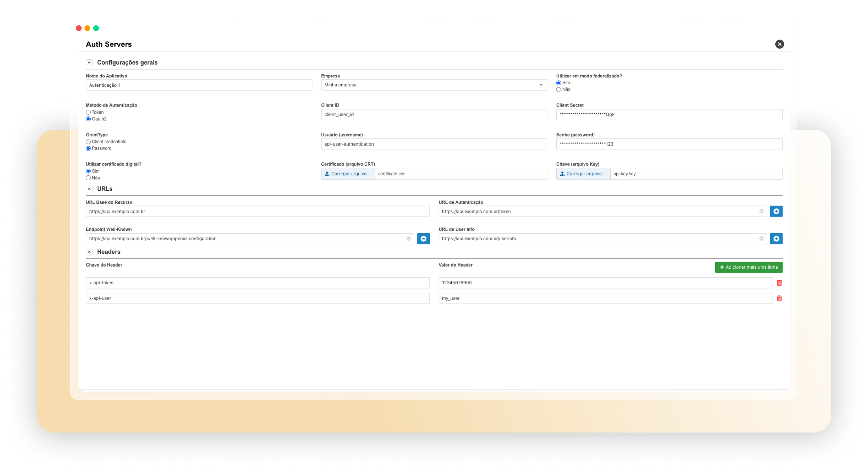This screenshot has height=470, width=868.
Task: Click the upload icon for Chave Key file
Action: (562, 174)
